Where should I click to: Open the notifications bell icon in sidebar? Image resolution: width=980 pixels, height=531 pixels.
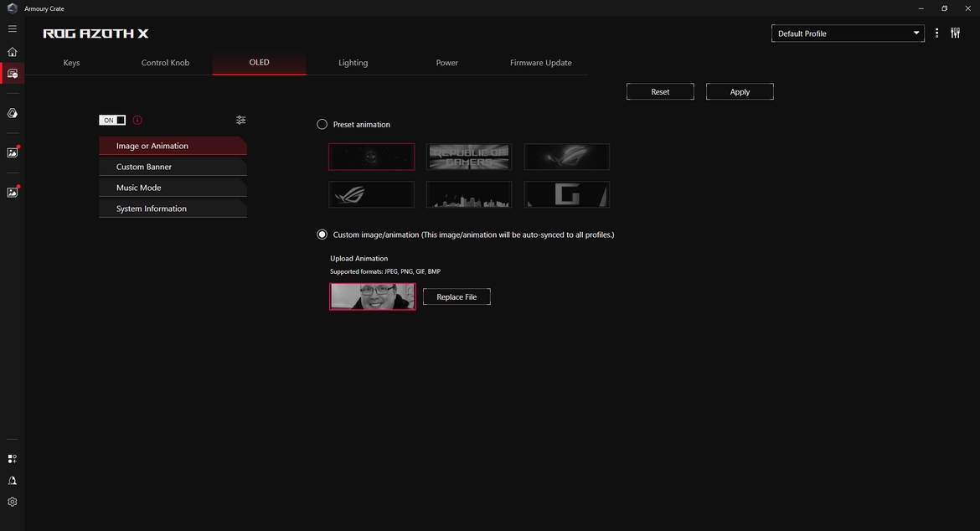tap(12, 481)
